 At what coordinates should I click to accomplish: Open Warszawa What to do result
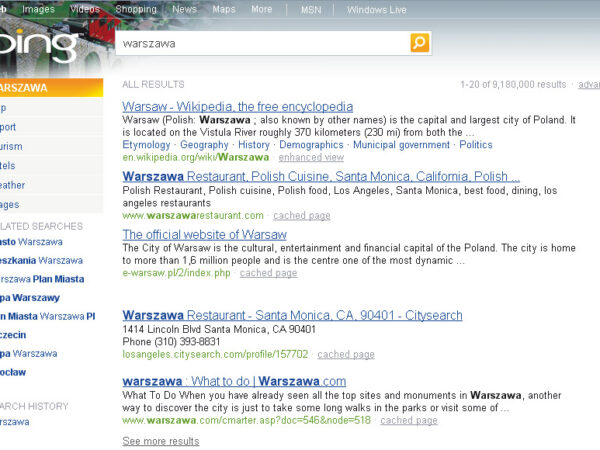[234, 381]
